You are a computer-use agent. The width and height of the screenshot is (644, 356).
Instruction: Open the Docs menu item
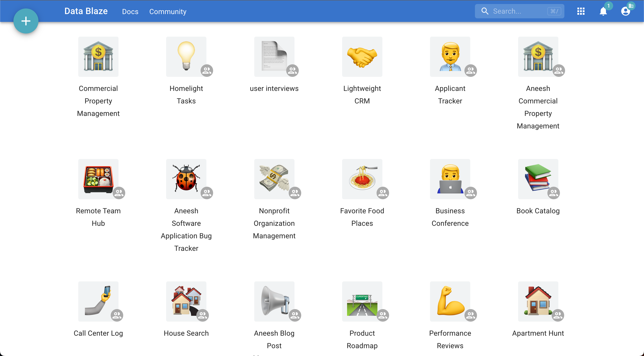(130, 11)
